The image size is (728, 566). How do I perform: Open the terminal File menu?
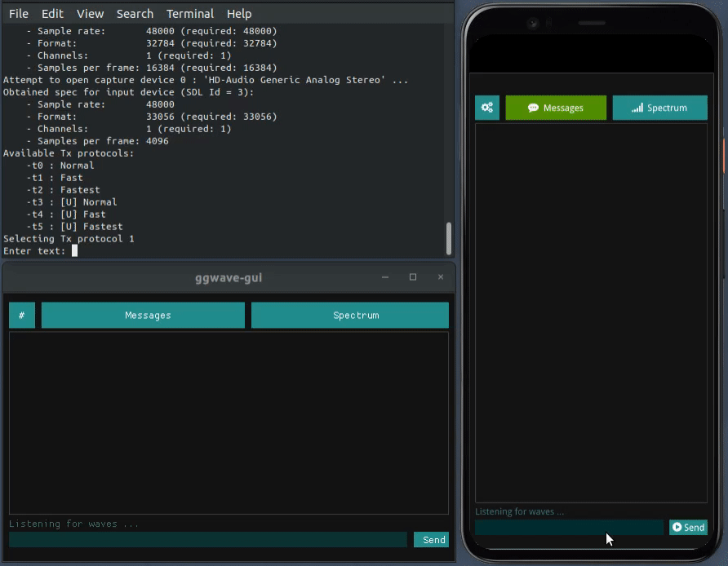pyautogui.click(x=19, y=14)
